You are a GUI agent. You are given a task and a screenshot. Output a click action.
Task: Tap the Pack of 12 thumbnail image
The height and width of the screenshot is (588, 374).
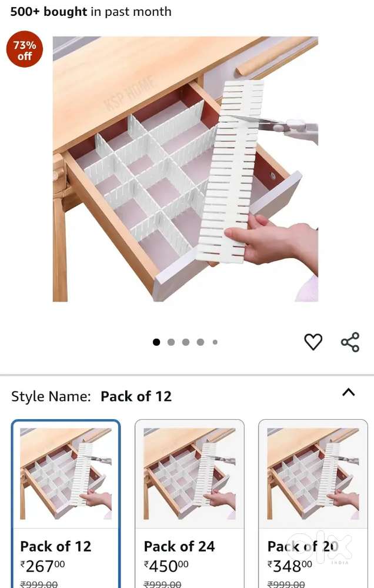point(66,473)
